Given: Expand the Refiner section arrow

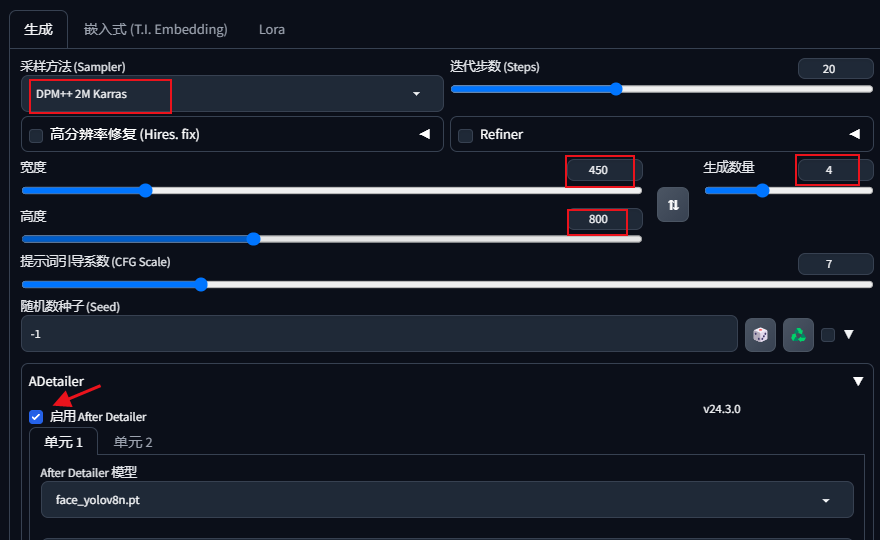Looking at the screenshot, I should (854, 134).
